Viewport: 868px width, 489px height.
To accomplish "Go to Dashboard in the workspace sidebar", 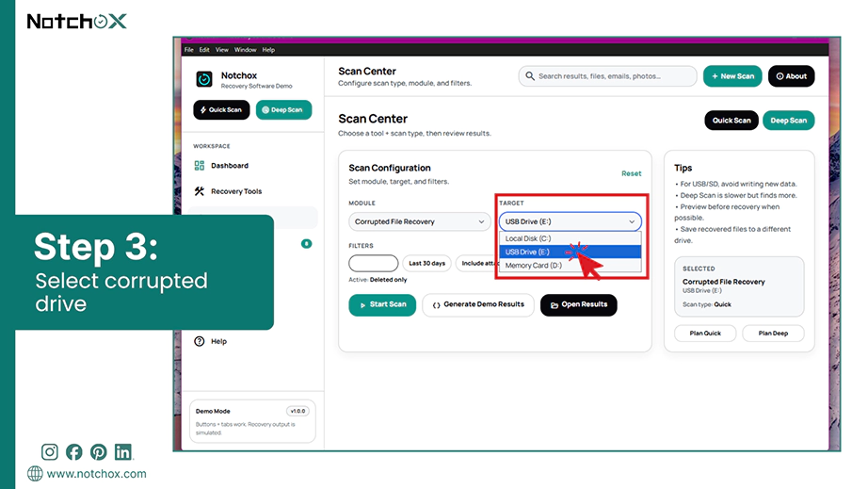I will coord(229,166).
